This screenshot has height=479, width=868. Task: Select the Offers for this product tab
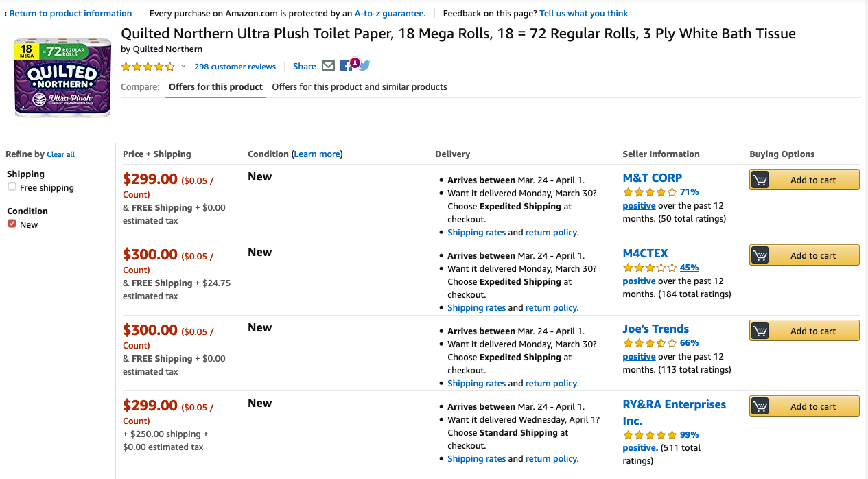[x=215, y=87]
